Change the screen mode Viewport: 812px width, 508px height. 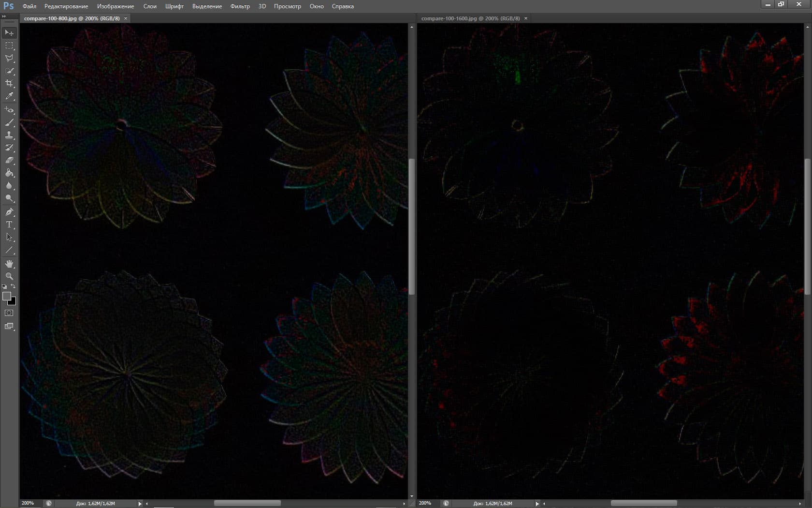point(9,326)
